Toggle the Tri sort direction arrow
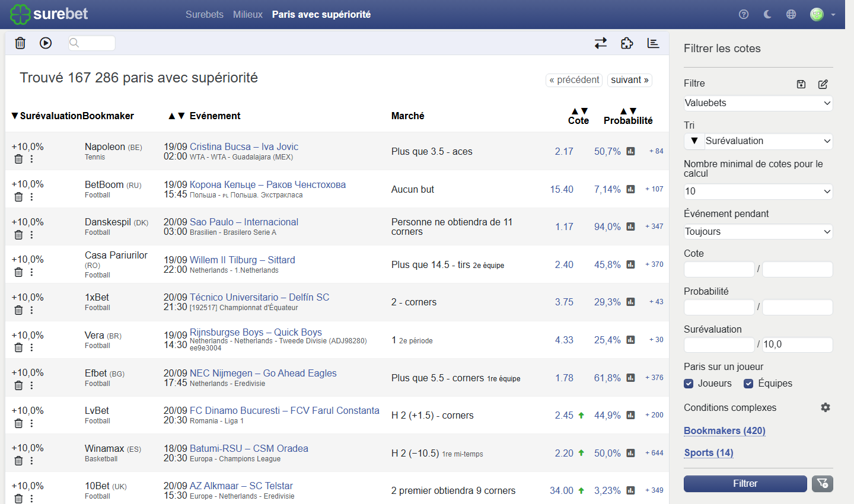The image size is (854, 504). (694, 141)
